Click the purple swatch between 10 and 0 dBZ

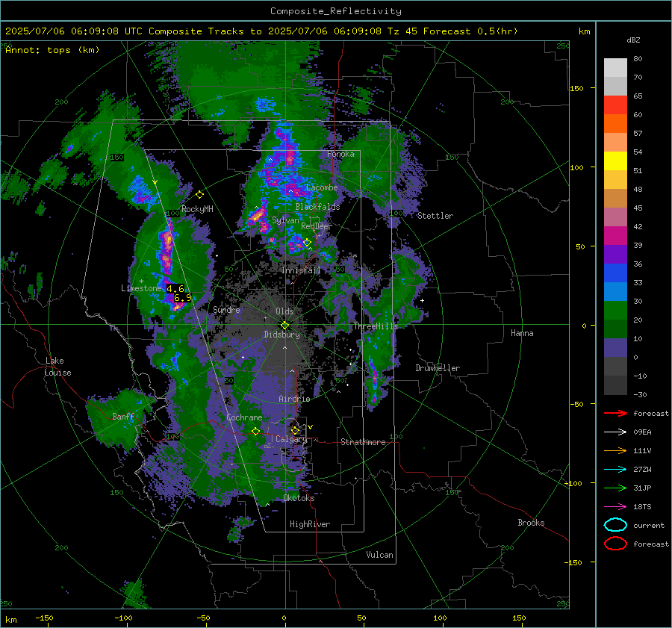tap(615, 348)
